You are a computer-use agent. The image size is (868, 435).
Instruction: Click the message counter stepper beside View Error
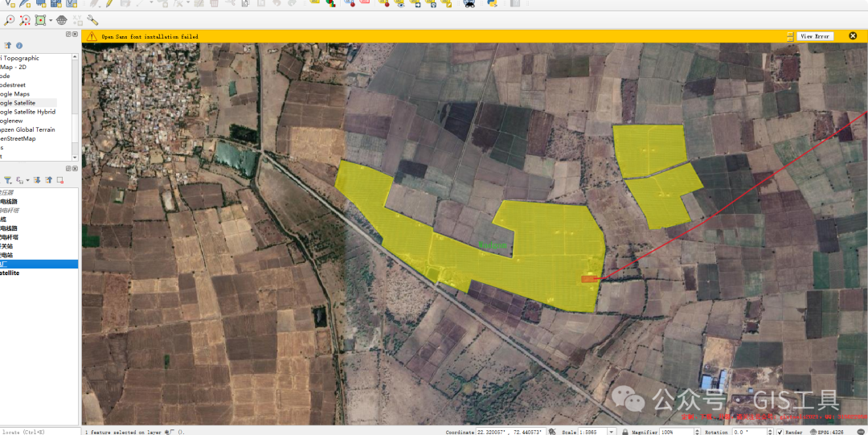click(791, 36)
